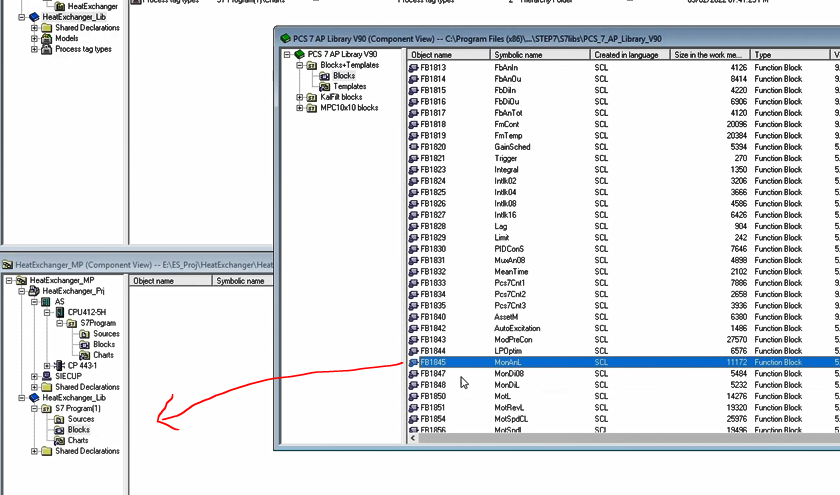Click the PCS 7 AP Library V90 title bar
This screenshot has height=495, width=840.
coord(557,39)
